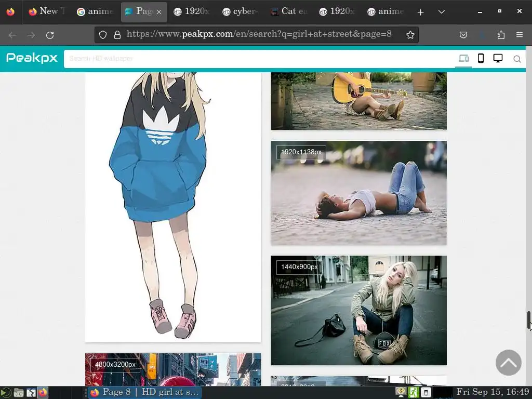Screen dimensions: 532x399
Task: View site security padlock details
Action: [x=117, y=35]
